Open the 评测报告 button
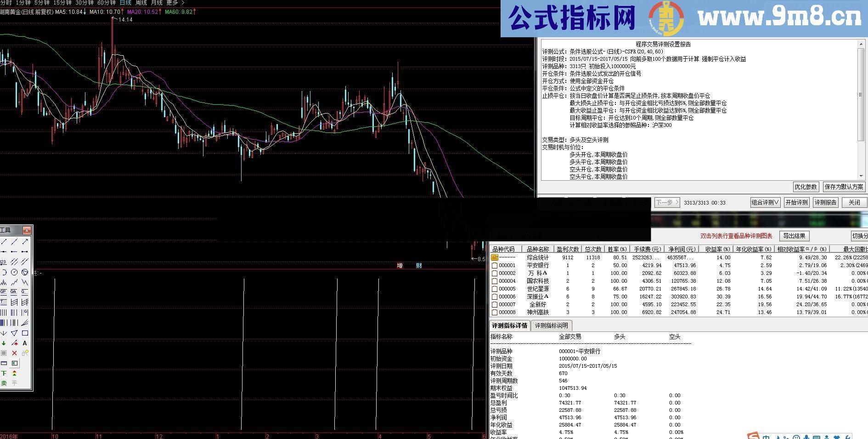Viewport: 868px width, 439px height. 825,202
